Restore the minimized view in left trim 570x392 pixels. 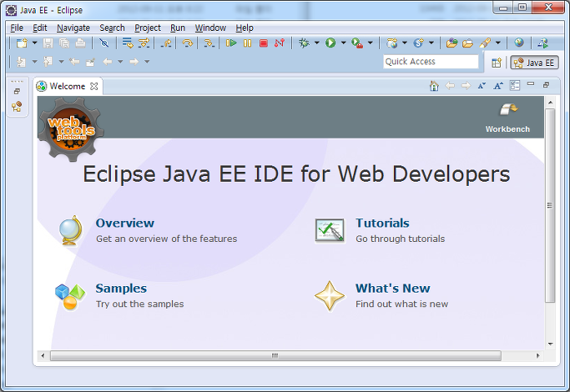(17, 91)
